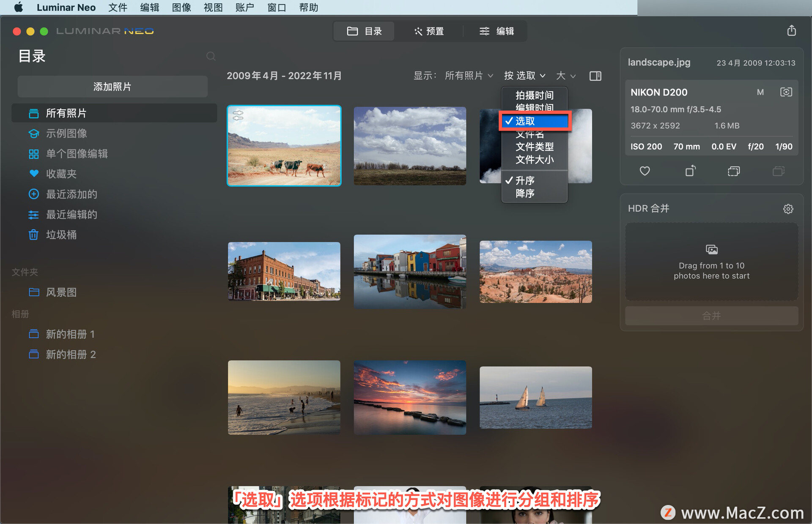Click the camera capture icon beside NIKON D200
The width and height of the screenshot is (812, 524).
point(786,92)
